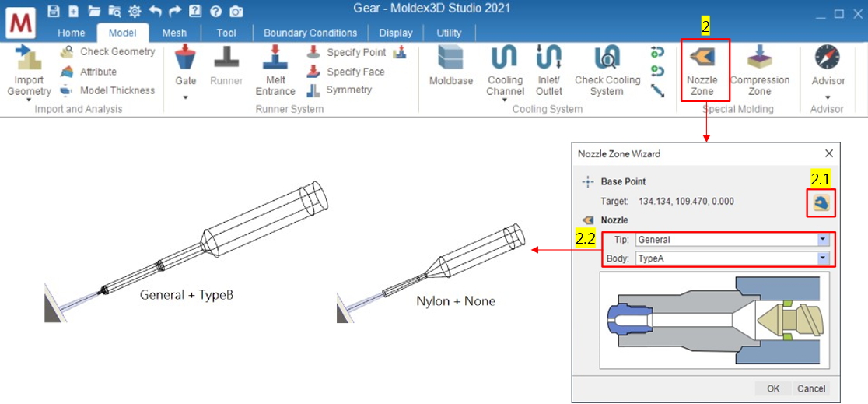Click the 'Nylon + None' nozzle model
The height and width of the screenshot is (404, 868).
pyautogui.click(x=431, y=272)
